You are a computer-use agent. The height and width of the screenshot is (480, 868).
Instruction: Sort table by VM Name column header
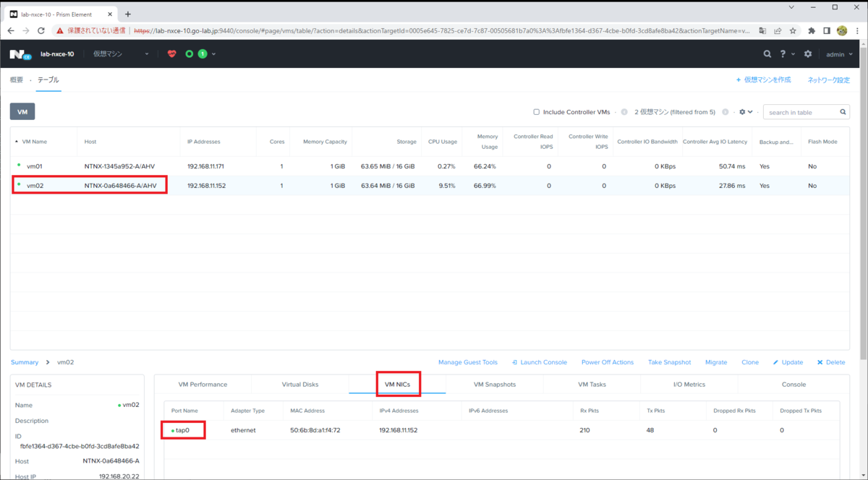[x=34, y=142]
